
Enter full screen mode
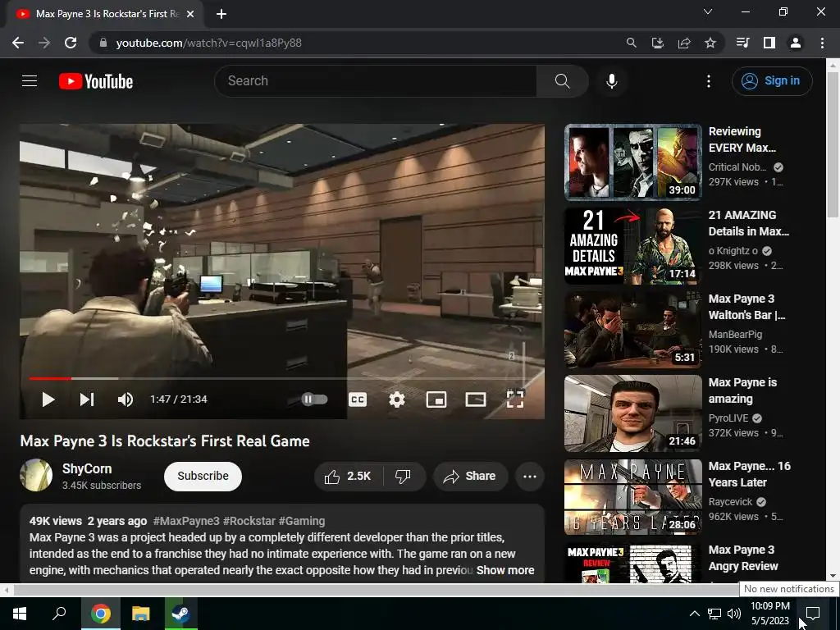(x=515, y=399)
